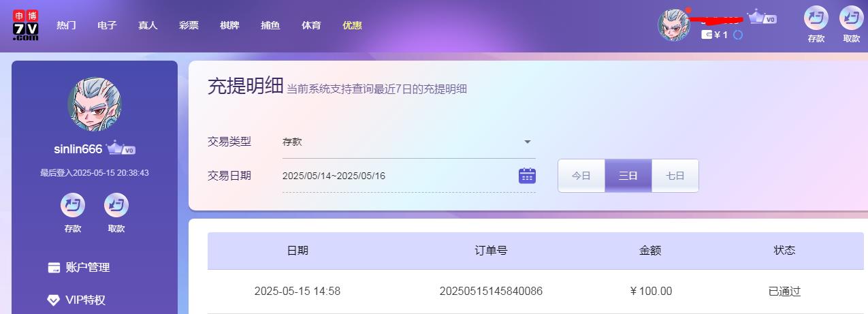Click sidebar 存款 deposit icon
Viewport: 868px width, 314px height.
73,205
